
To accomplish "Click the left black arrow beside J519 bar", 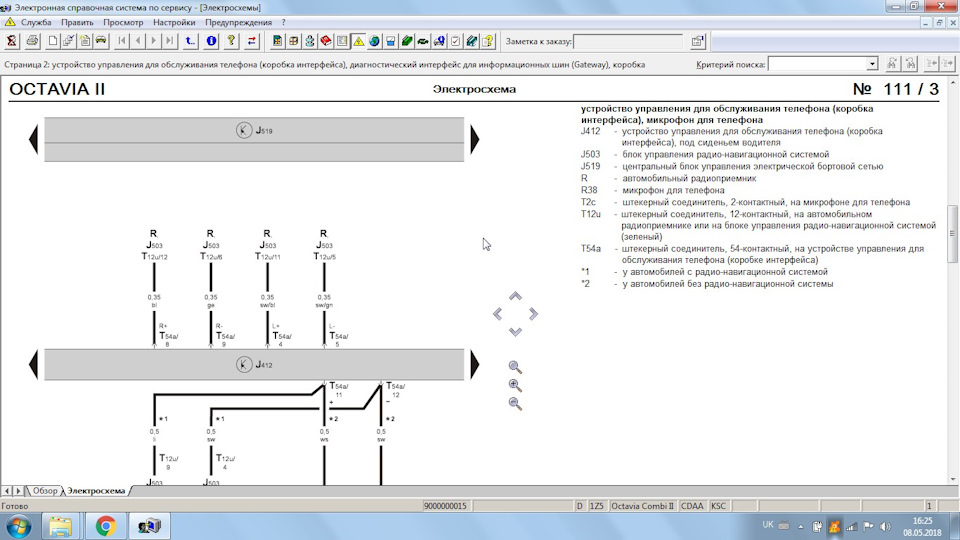I will pos(34,140).
